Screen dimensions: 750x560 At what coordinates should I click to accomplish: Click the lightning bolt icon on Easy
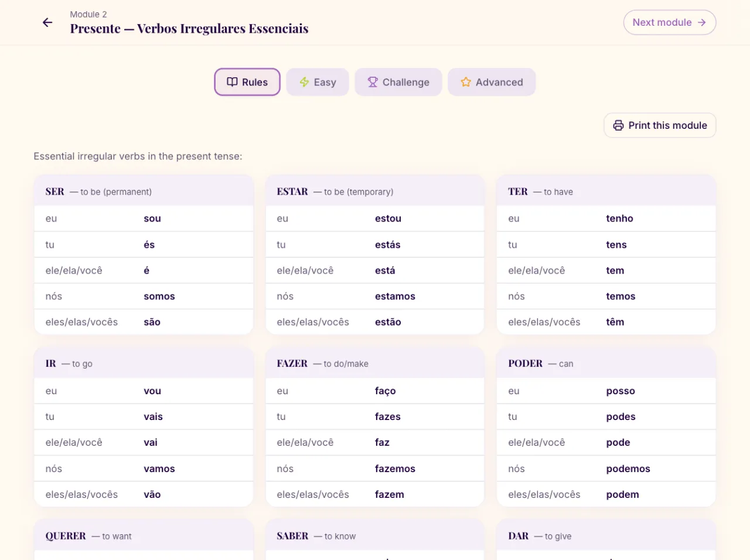tap(304, 82)
